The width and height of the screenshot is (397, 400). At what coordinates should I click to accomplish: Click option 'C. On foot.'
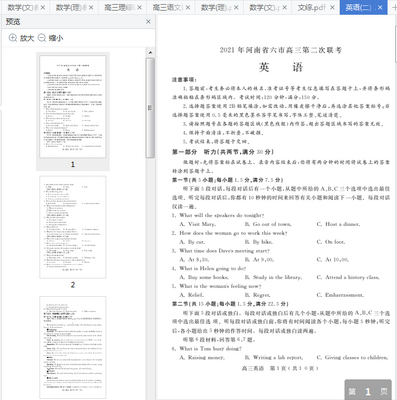(331, 242)
